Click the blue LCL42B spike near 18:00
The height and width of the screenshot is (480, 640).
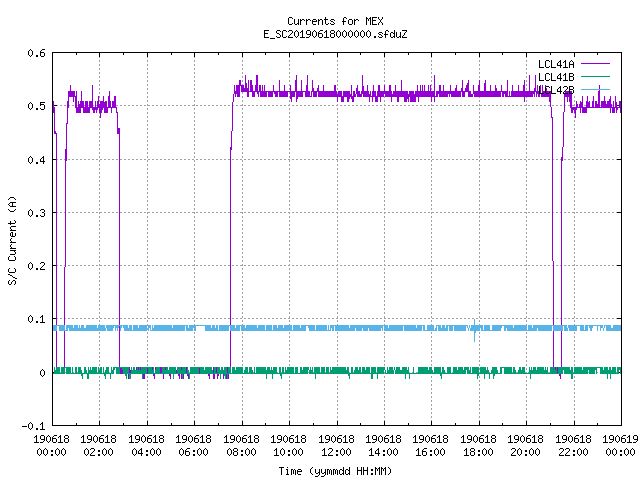point(474,330)
